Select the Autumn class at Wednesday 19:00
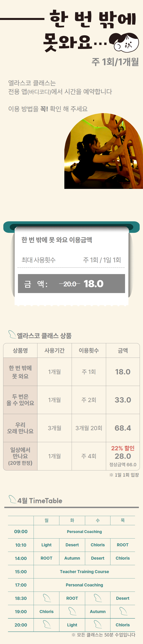 (97, 612)
